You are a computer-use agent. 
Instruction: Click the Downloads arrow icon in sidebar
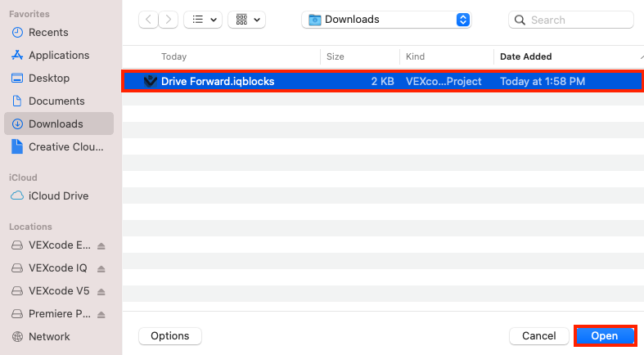point(17,124)
